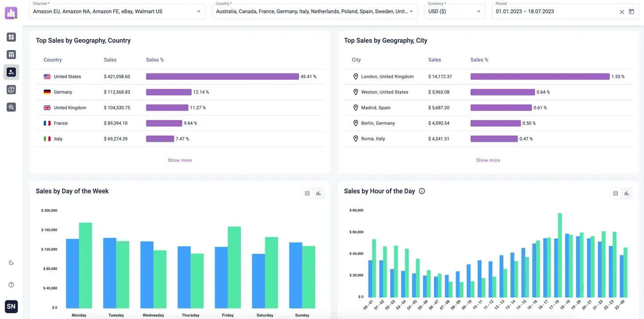
Task: Open the calendar picker in Period field
Action: [x=631, y=12]
